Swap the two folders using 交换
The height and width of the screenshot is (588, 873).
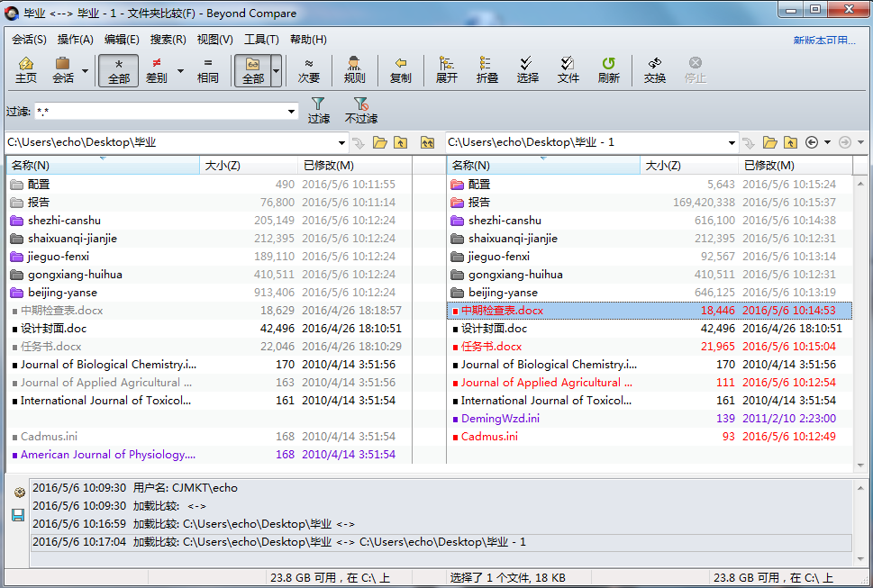(x=655, y=70)
